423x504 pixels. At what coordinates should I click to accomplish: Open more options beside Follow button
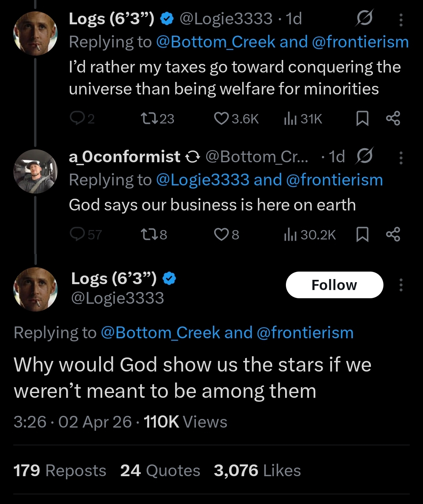tap(401, 285)
